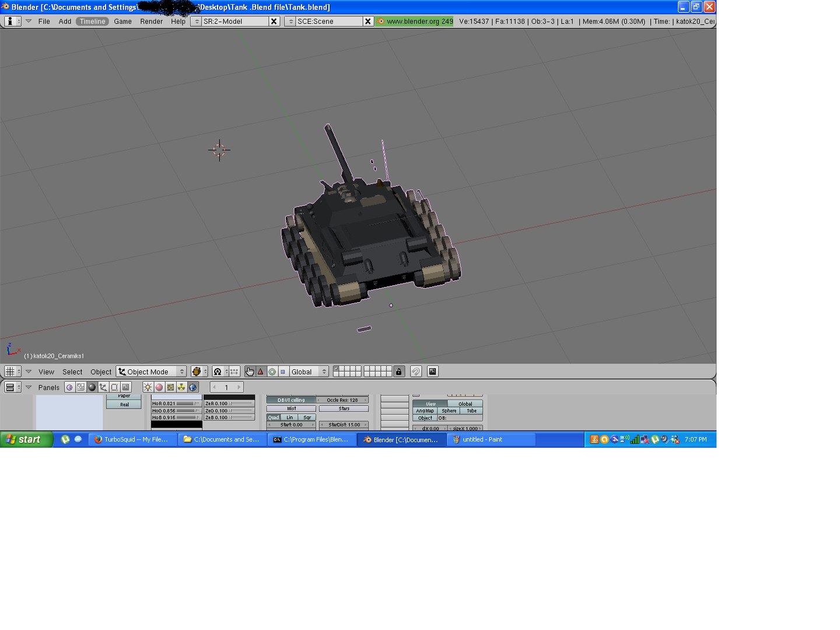Switch to the Editing context button
Image resolution: width=840 pixels, height=630 pixels.
point(114,387)
